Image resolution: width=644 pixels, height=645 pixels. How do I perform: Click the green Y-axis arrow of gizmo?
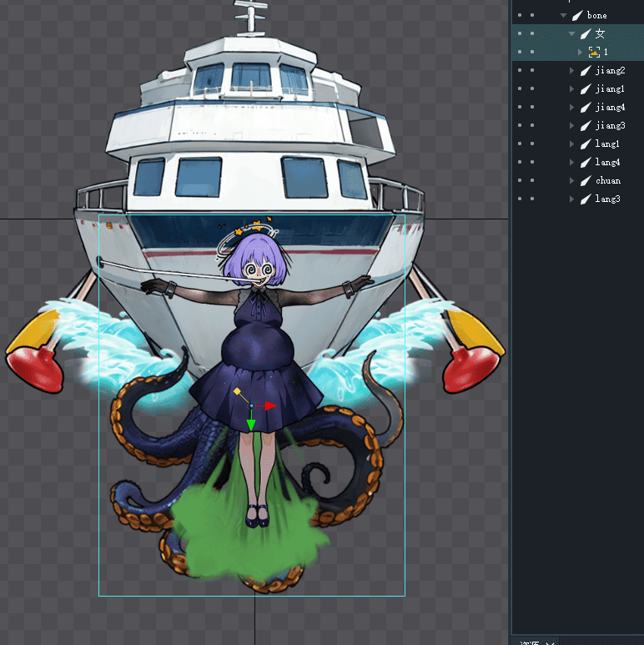(250, 424)
